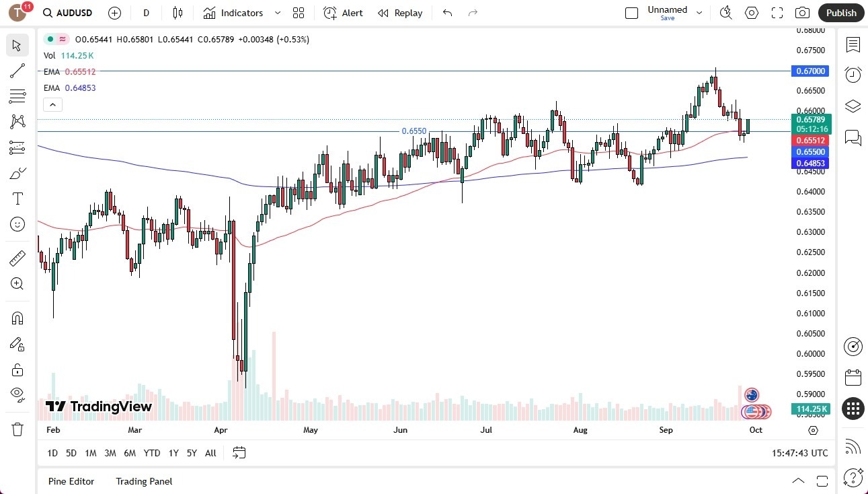The width and height of the screenshot is (868, 494).
Task: Select the trend line drawing tool
Action: coord(17,71)
